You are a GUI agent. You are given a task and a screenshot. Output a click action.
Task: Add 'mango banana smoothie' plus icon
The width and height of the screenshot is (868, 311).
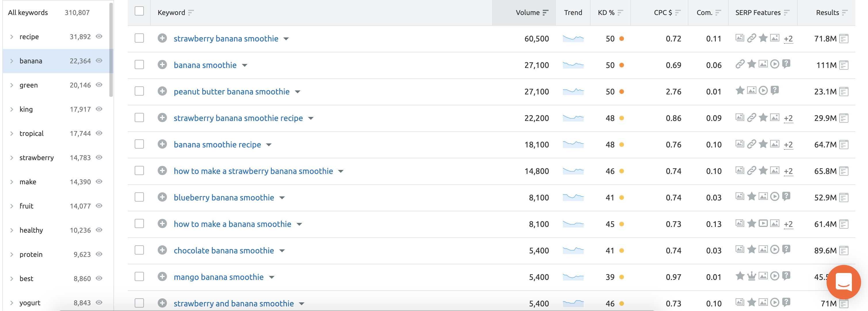(x=162, y=277)
